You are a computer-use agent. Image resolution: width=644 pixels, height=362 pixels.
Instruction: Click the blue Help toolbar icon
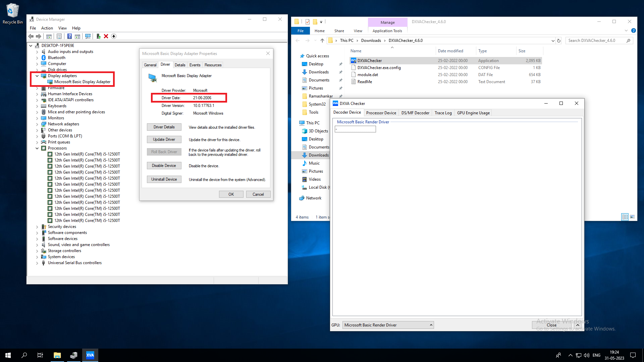click(x=69, y=36)
